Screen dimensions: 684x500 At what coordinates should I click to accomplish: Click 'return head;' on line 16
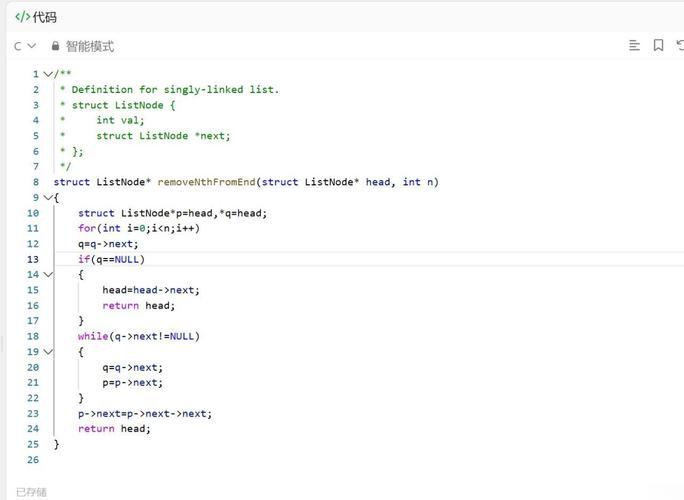[139, 305]
